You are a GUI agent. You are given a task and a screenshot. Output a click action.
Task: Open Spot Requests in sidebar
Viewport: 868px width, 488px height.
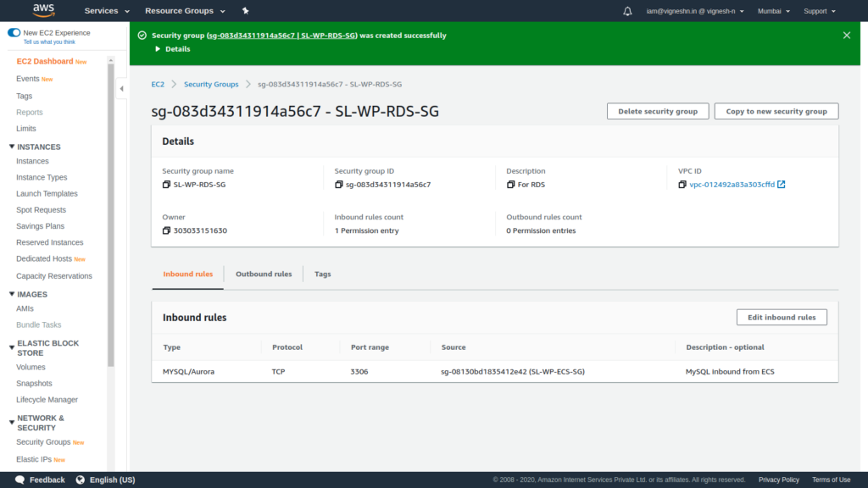coord(41,210)
